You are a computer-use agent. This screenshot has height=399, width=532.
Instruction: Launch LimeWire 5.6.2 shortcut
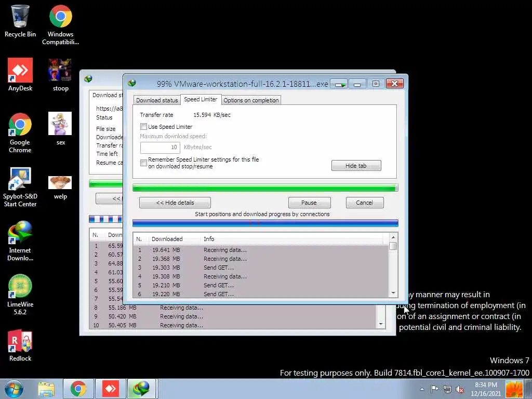[20, 295]
